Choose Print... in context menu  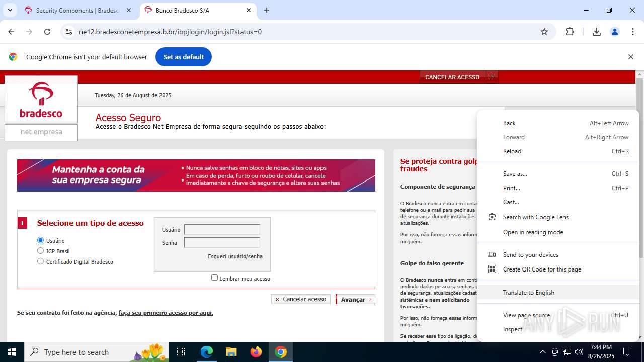[558, 188]
